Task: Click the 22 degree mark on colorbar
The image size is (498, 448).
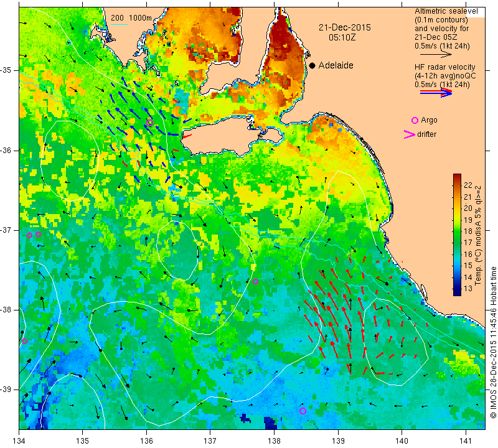Action: pyautogui.click(x=467, y=185)
